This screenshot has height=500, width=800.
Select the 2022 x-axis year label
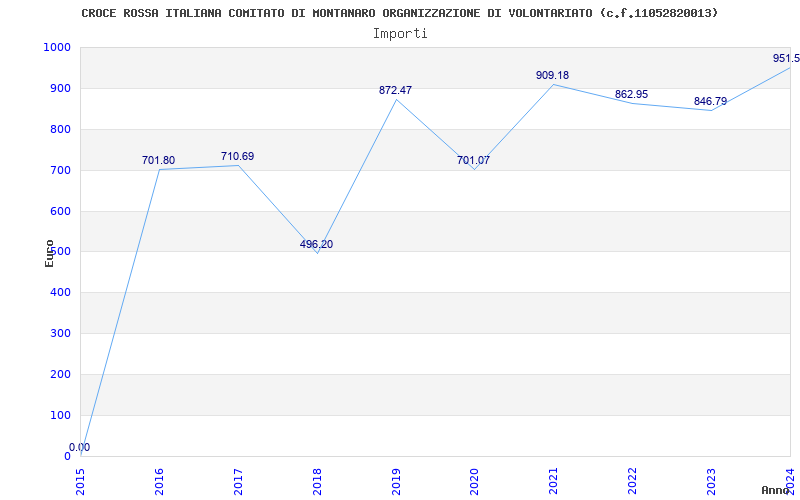(633, 481)
